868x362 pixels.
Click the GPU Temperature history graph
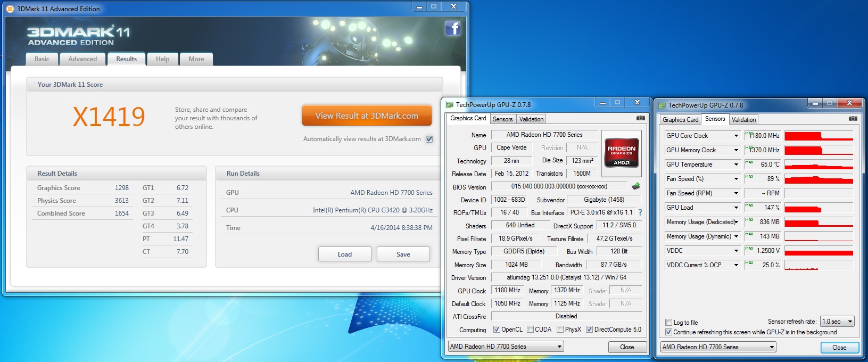point(819,164)
